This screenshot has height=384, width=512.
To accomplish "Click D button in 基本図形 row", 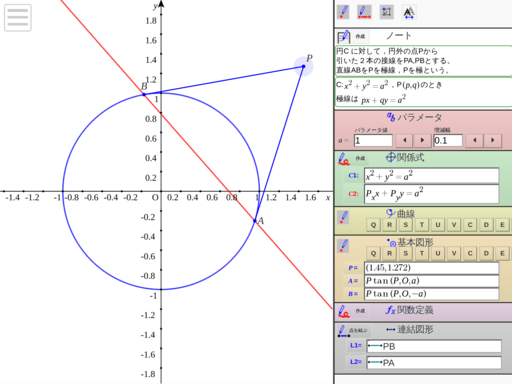I will [486, 253].
